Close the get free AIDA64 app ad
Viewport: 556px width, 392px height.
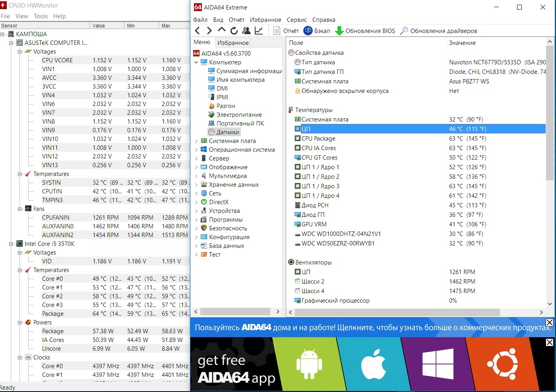550,342
